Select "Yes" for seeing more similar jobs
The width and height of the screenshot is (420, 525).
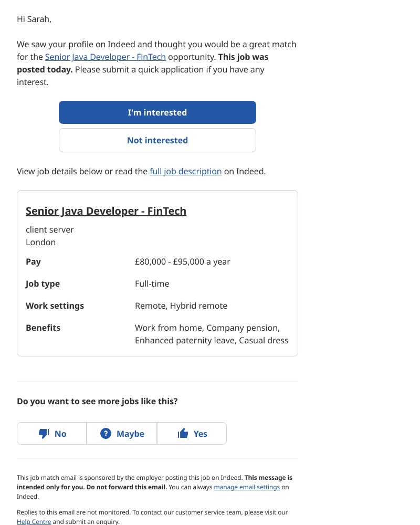[192, 433]
